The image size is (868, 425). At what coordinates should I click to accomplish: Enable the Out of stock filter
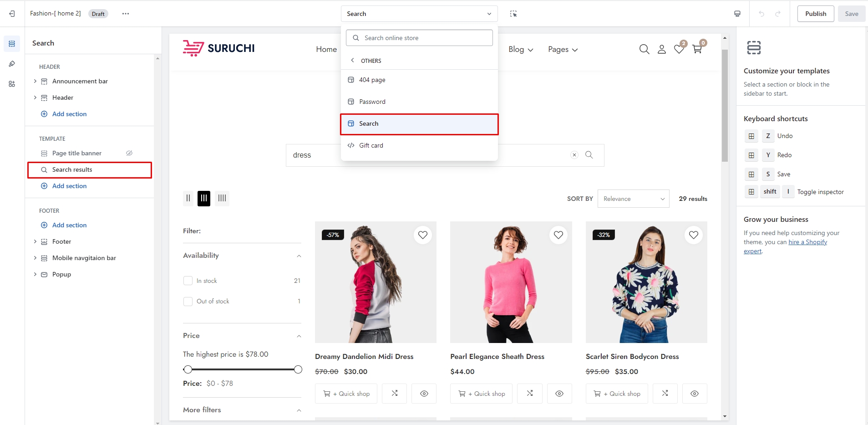click(188, 302)
